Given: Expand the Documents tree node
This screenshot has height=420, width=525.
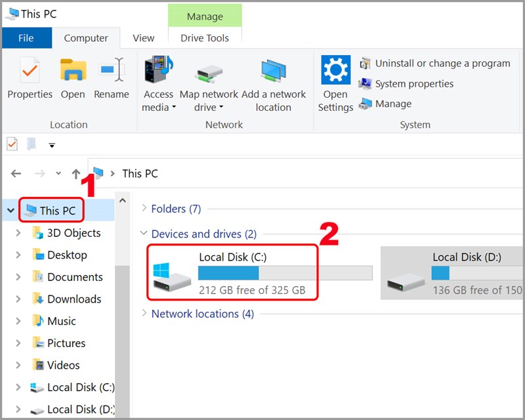Looking at the screenshot, I should coord(18,277).
